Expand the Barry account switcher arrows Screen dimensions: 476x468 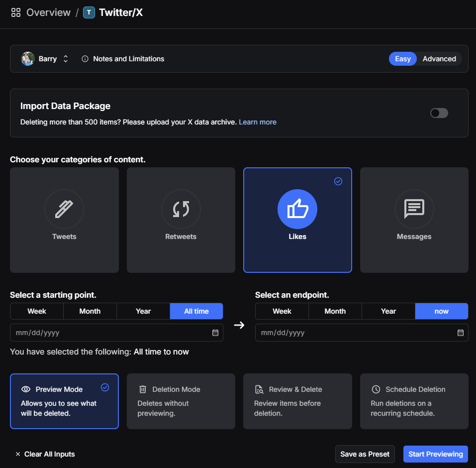(66, 59)
